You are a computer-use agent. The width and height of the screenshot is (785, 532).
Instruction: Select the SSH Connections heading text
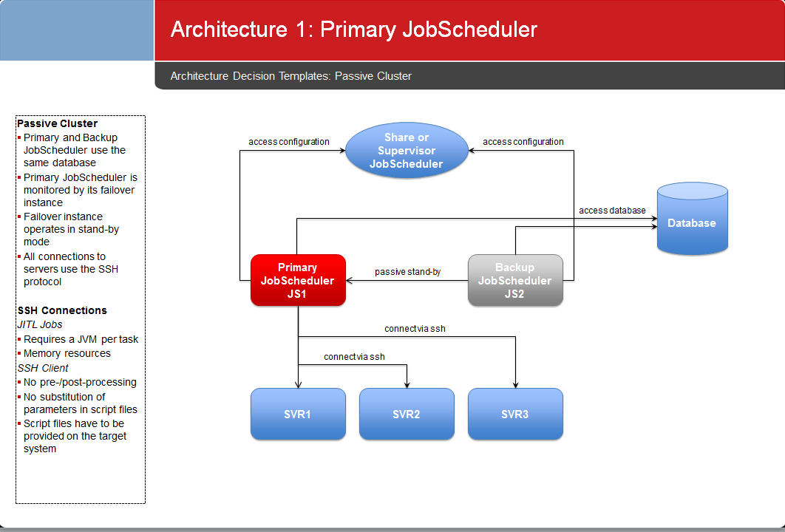click(x=62, y=310)
